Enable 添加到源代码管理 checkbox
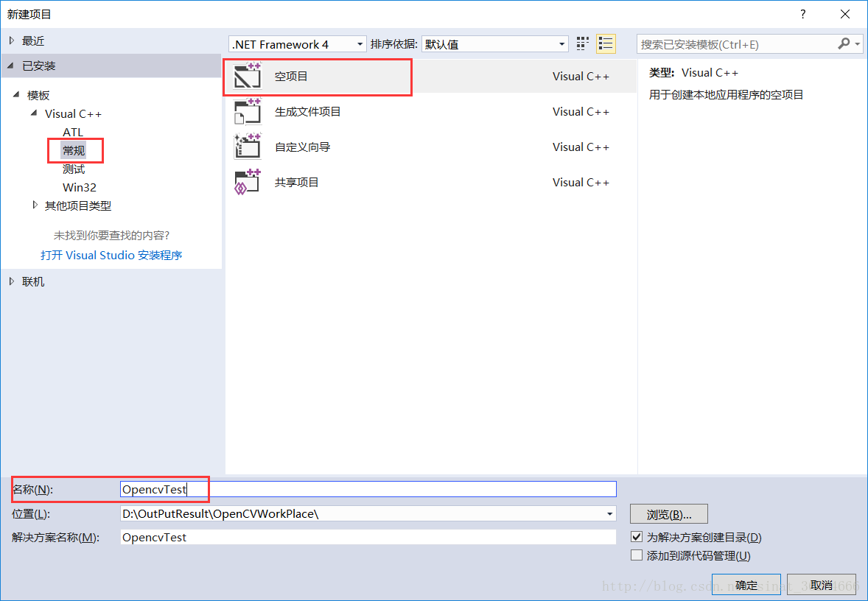The image size is (868, 601). coord(637,555)
